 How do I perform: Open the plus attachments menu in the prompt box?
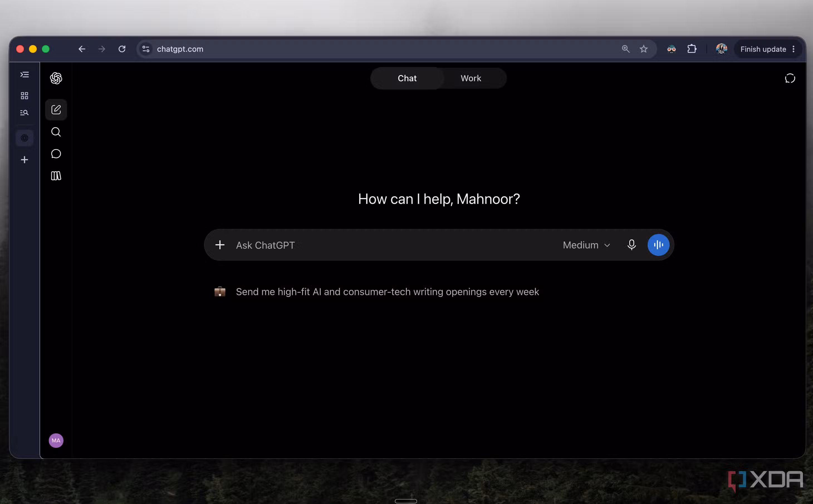point(220,245)
